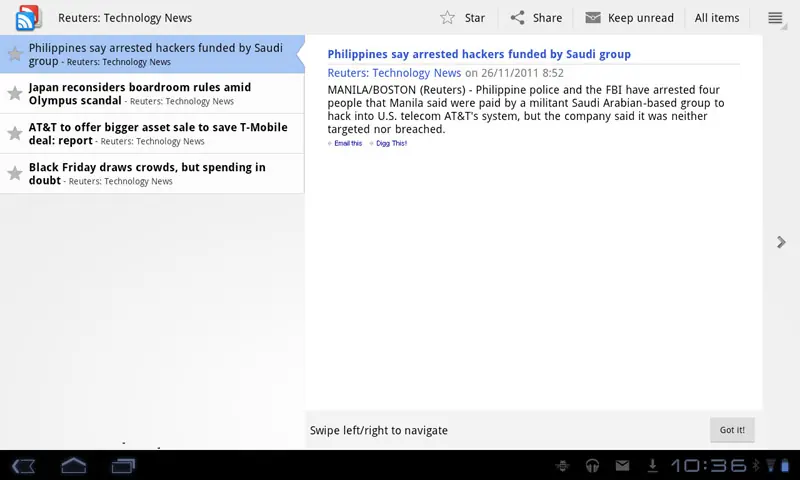The height and width of the screenshot is (480, 800).
Task: Click the Share icon in toolbar
Action: point(517,18)
